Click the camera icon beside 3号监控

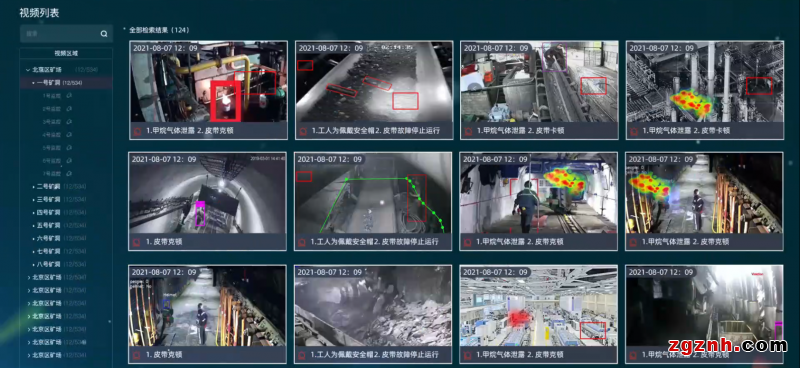[x=69, y=121]
